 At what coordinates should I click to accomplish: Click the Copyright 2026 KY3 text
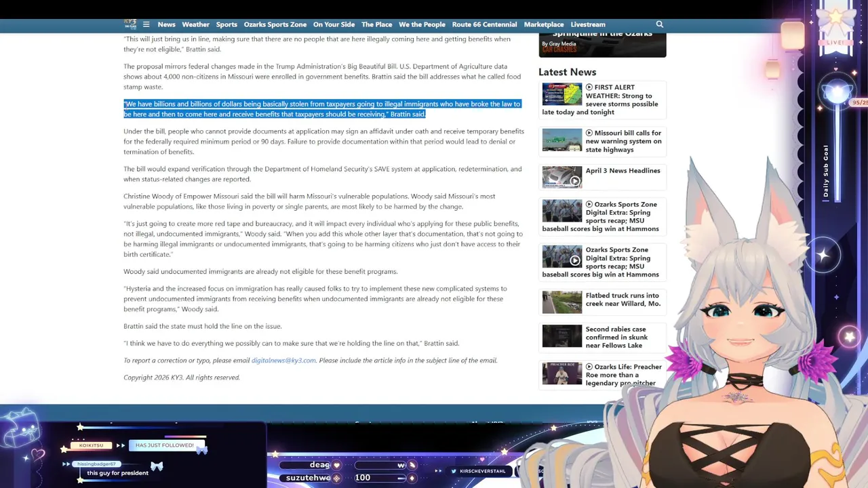(182, 378)
